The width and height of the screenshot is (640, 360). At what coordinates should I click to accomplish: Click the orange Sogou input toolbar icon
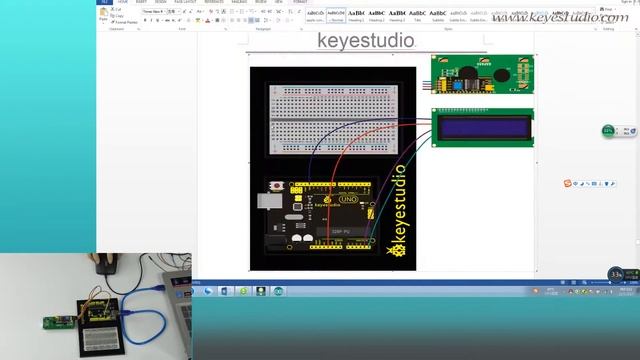click(567, 184)
